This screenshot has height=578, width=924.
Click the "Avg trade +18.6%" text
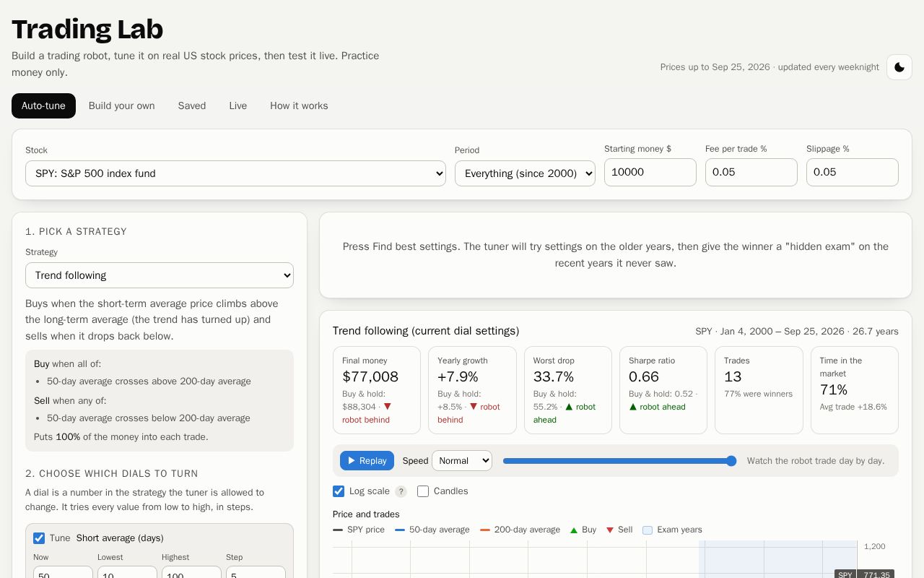click(853, 407)
